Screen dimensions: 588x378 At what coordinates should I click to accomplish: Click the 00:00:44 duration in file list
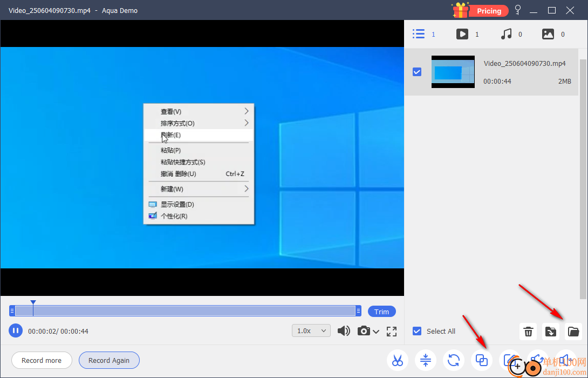497,82
